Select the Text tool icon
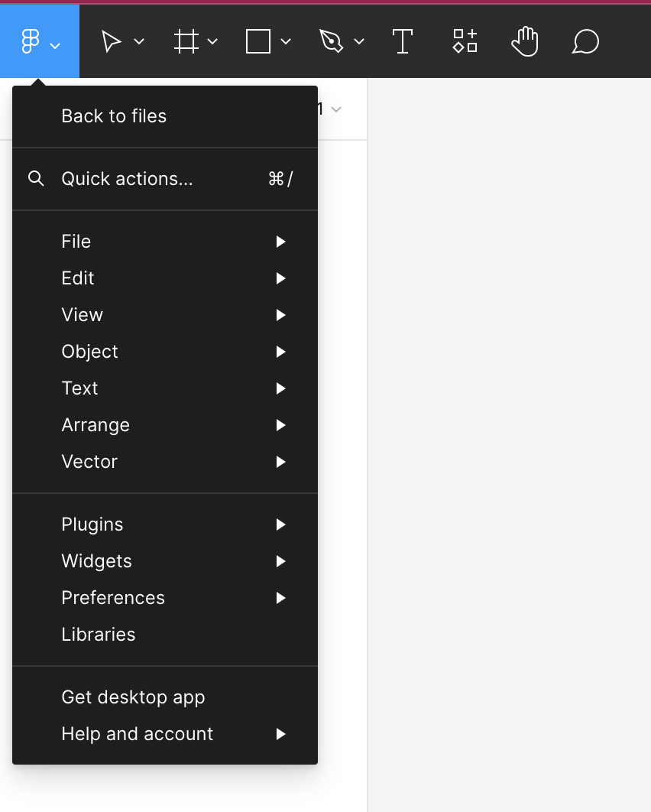 point(403,41)
